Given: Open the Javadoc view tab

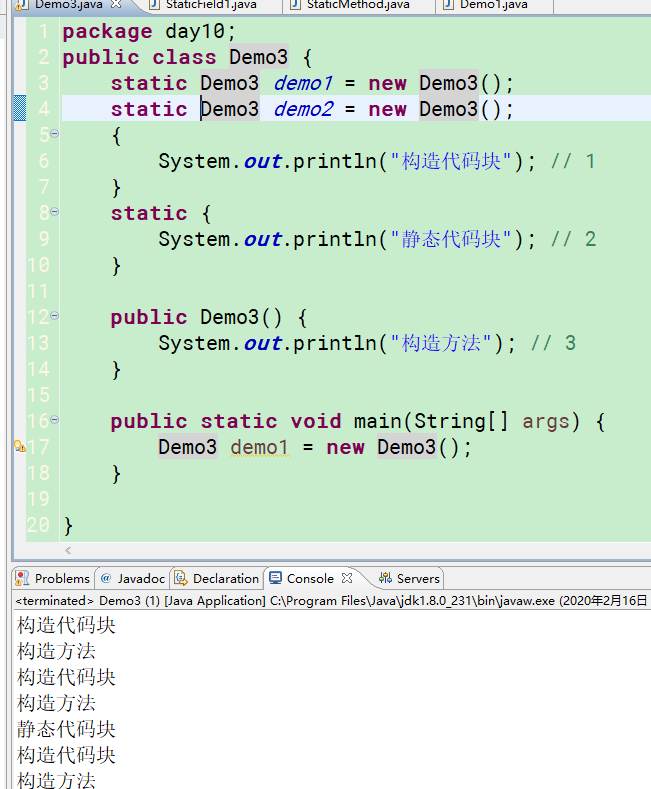Looking at the screenshot, I should [133, 579].
